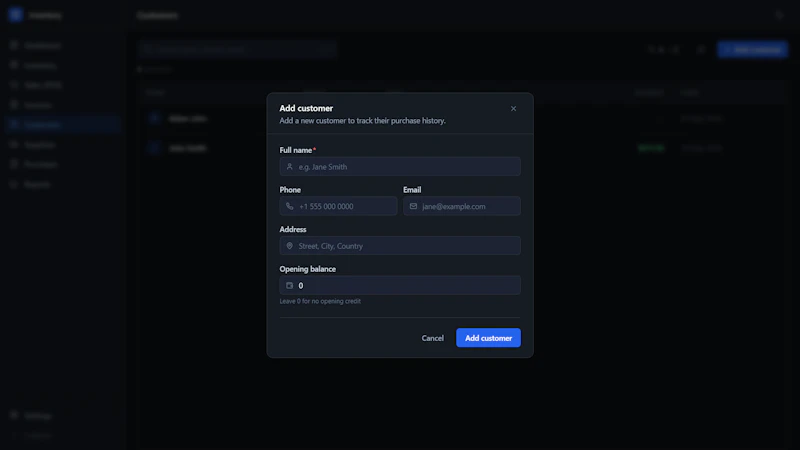Submit with the blue Add customer button
The width and height of the screenshot is (800, 450).
[488, 338]
